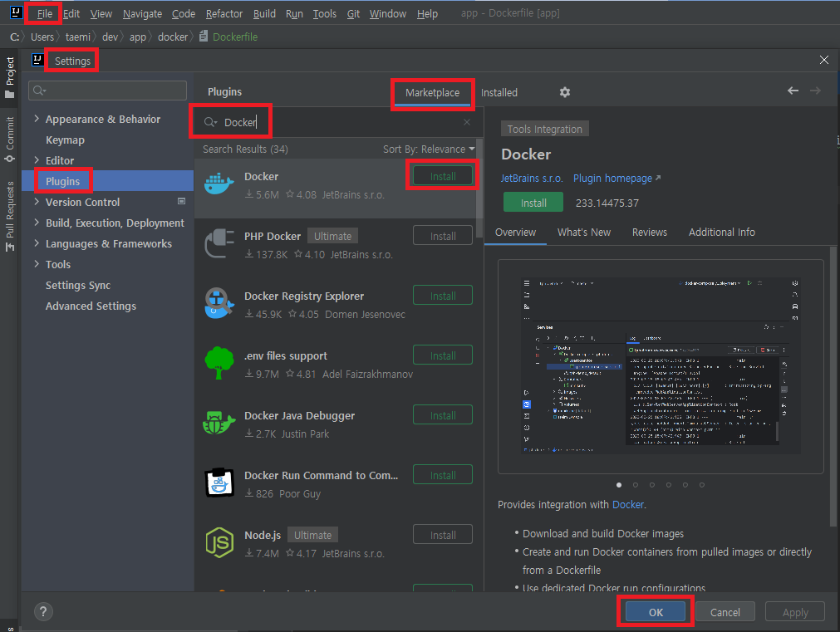Open the Plugin homepage link
Image resolution: width=840 pixels, height=632 pixels.
(x=616, y=179)
